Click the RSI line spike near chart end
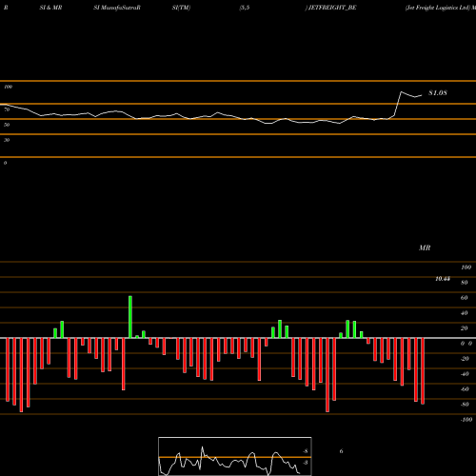The height and width of the screenshot is (476, 476). pyautogui.click(x=401, y=92)
